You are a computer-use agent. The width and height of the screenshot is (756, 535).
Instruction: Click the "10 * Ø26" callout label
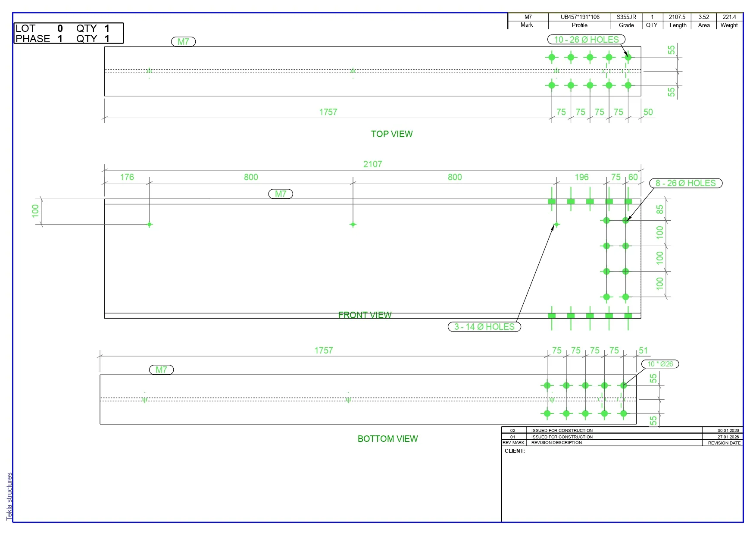pos(660,364)
